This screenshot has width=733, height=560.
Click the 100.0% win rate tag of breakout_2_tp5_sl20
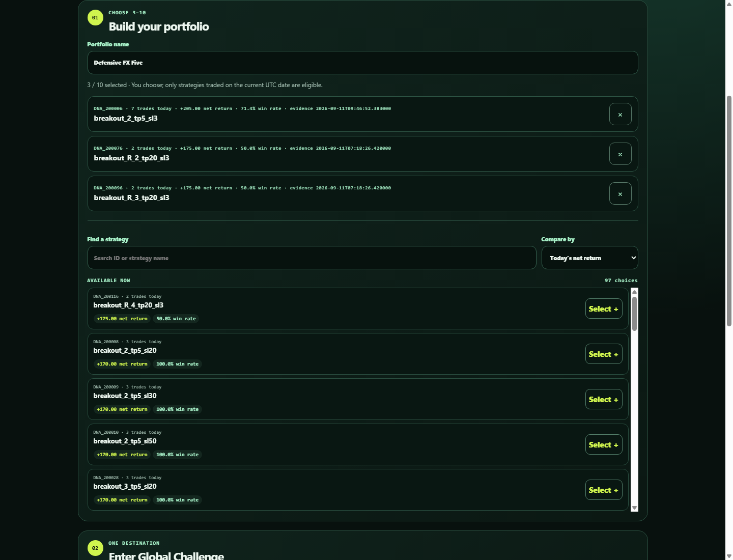(x=178, y=364)
